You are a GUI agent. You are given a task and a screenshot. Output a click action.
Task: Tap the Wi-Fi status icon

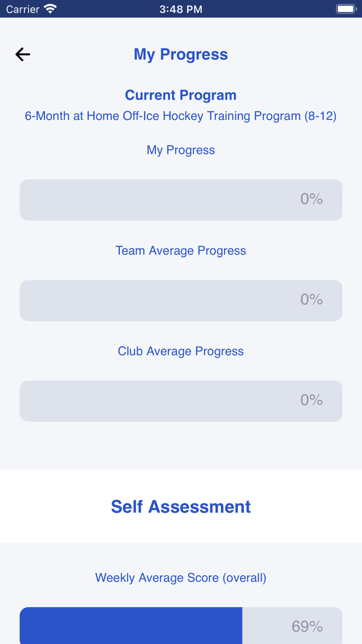(x=50, y=9)
